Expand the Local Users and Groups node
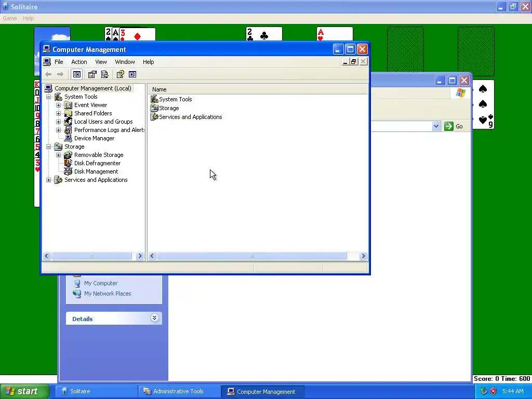The height and width of the screenshot is (399, 532). point(58,122)
